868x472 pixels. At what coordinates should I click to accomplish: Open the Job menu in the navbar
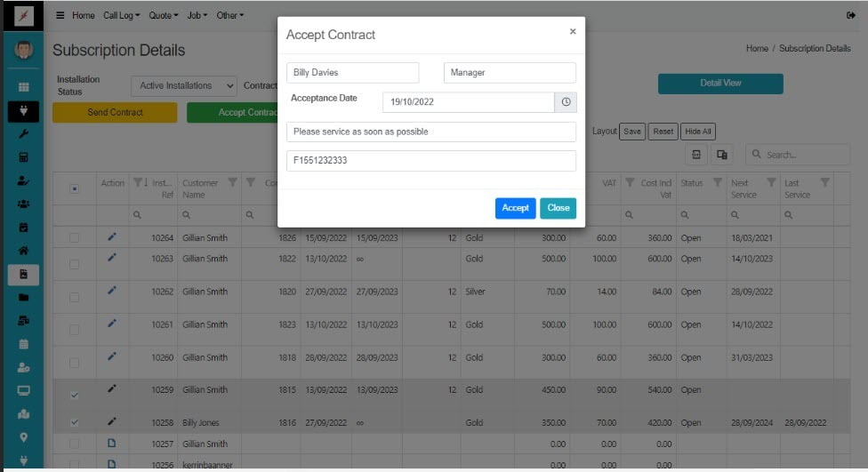tap(197, 16)
